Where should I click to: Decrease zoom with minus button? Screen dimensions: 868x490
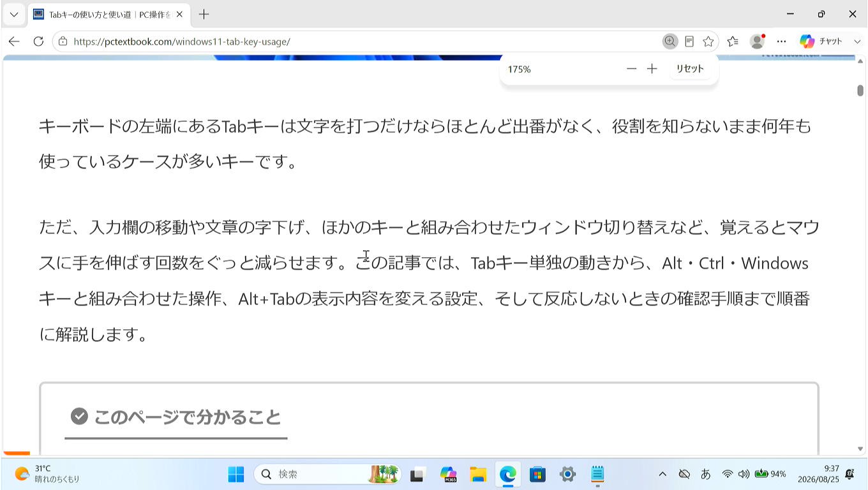click(x=631, y=69)
